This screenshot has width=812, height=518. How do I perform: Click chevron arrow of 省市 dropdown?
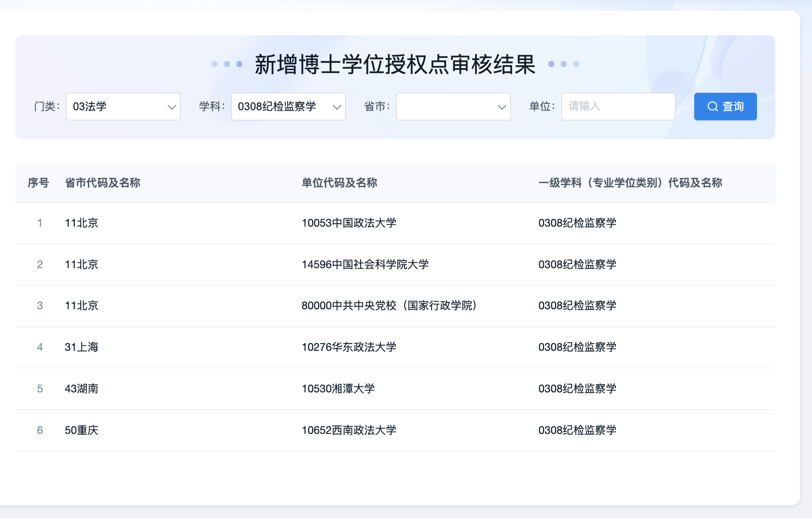pos(502,107)
